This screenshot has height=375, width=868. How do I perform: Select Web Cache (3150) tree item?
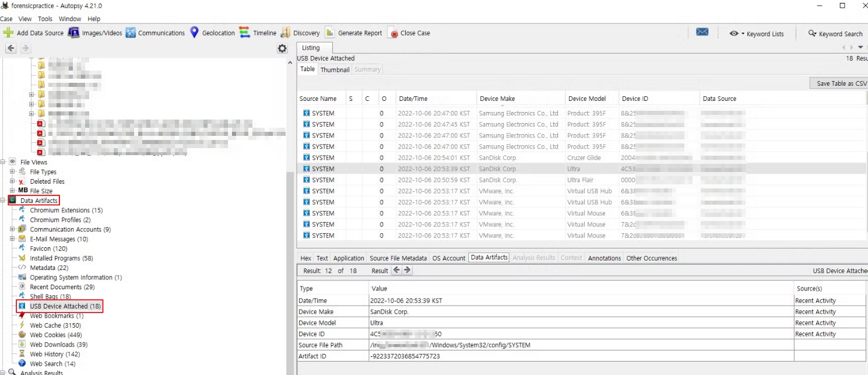point(55,325)
